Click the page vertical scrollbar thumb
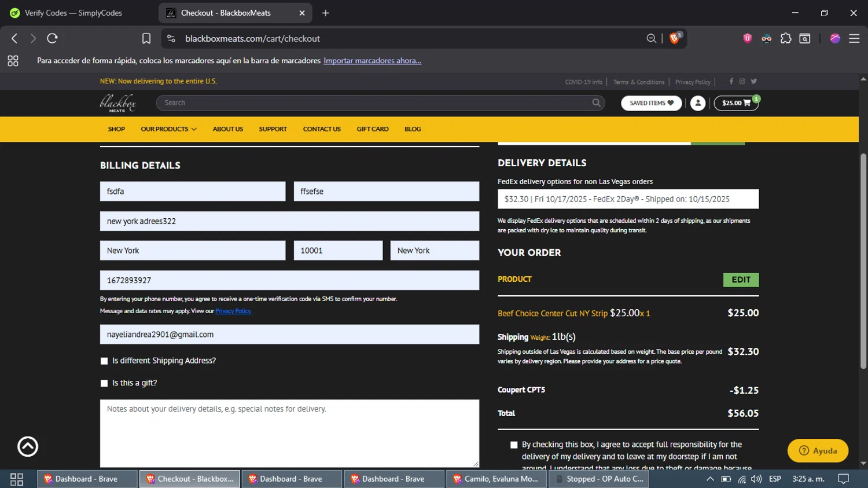This screenshot has height=488, width=868. point(863,261)
